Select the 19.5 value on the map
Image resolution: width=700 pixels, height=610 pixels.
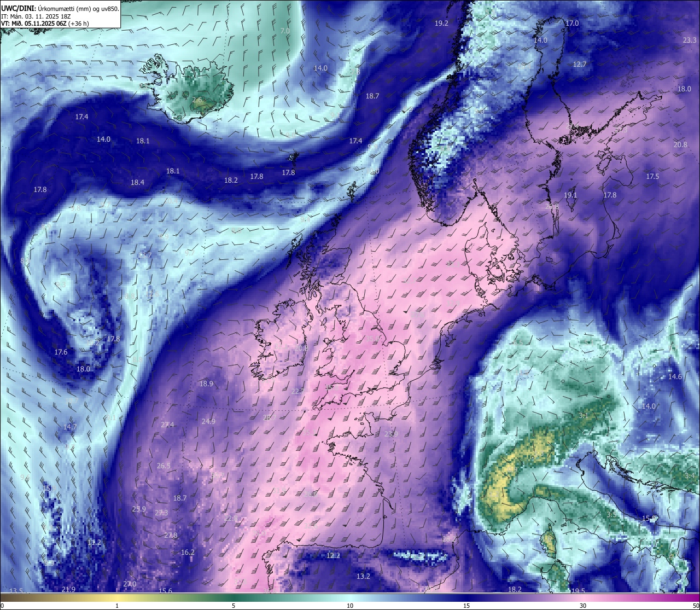coord(578,591)
